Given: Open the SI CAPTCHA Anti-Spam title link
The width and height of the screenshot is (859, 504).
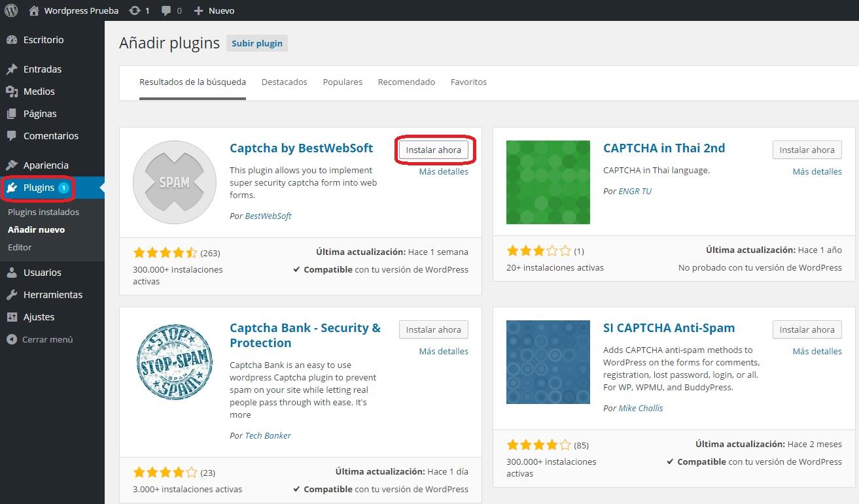Looking at the screenshot, I should click(x=669, y=328).
